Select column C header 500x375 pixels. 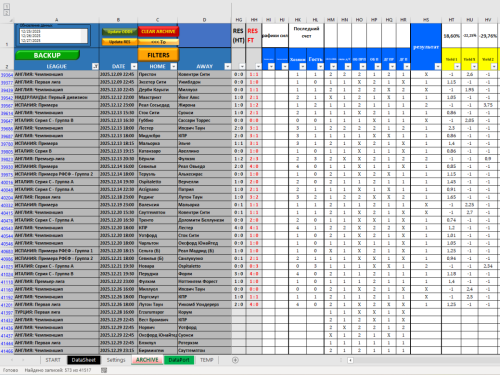point(158,20)
